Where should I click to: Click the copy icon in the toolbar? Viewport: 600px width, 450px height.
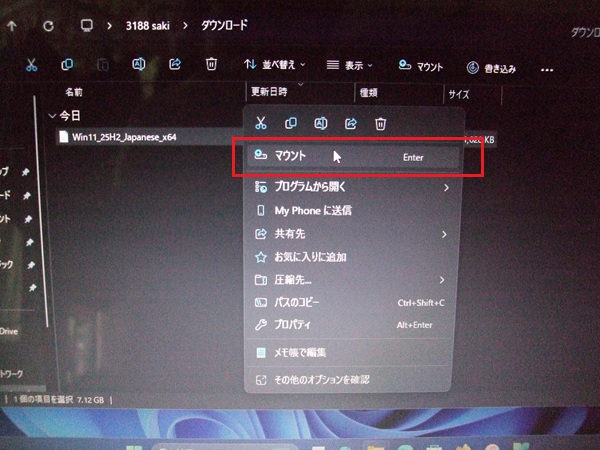tap(67, 65)
